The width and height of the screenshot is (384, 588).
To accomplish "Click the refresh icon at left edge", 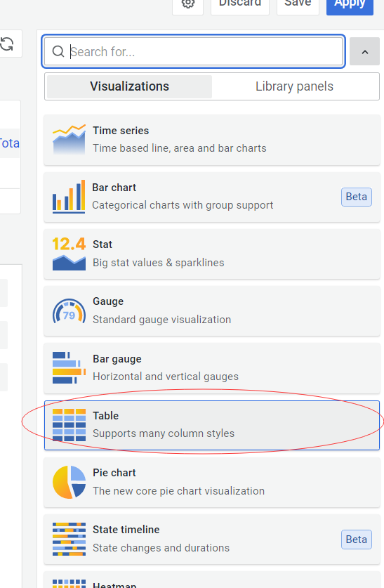I will [7, 44].
